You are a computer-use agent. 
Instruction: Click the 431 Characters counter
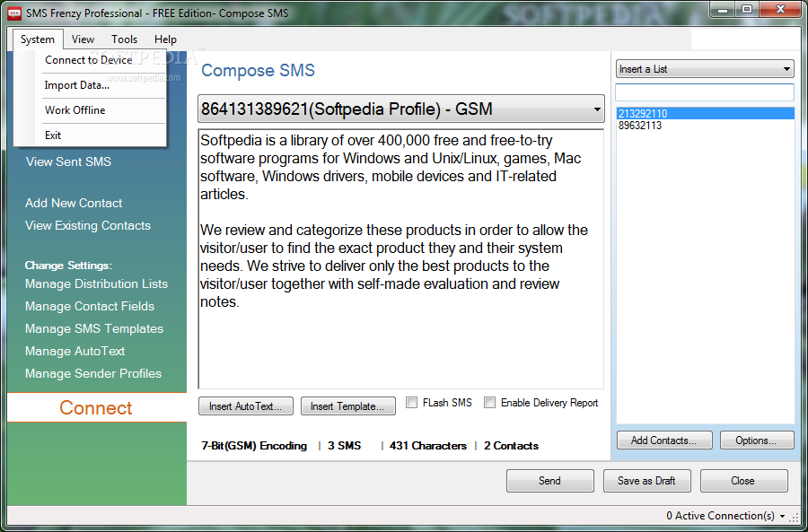[428, 446]
